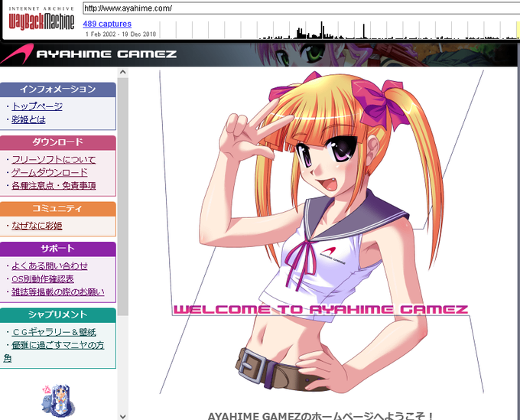Open よくある問い合わせ link
Viewport: 520px width, 420px height.
click(50, 265)
